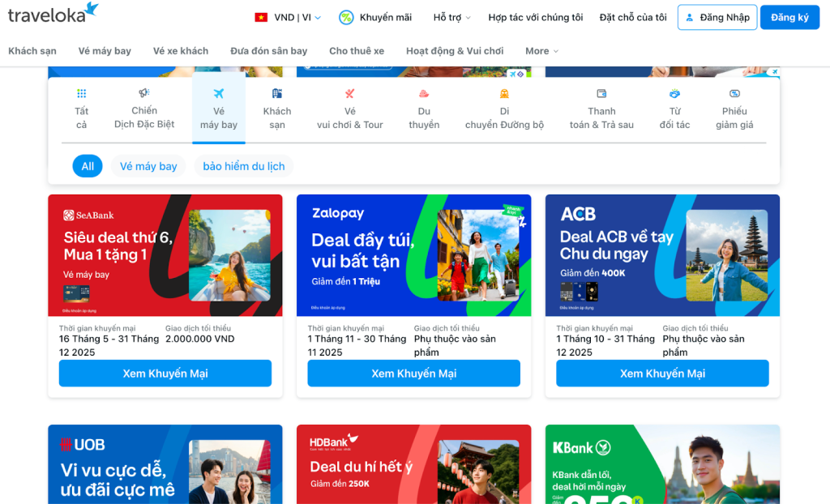Expand the Hỗ trợ support dropdown
This screenshot has width=830, height=504.
click(x=451, y=17)
